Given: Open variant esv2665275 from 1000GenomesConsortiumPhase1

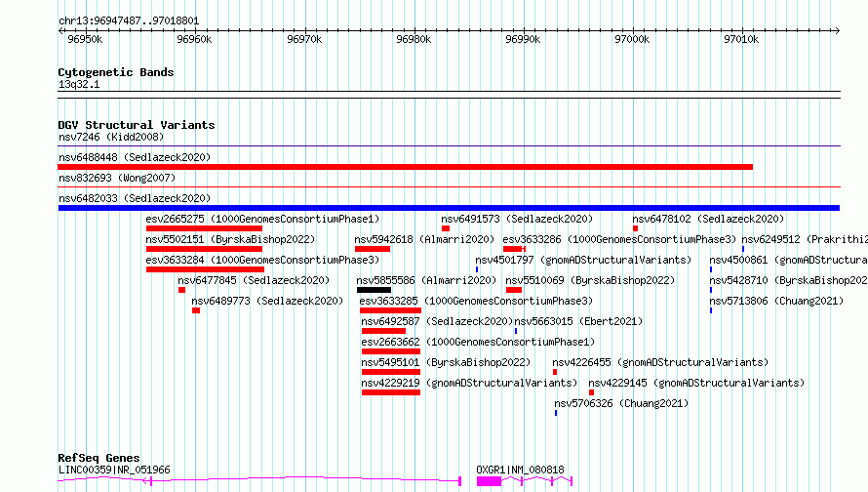Looking at the screenshot, I should 262,219.
